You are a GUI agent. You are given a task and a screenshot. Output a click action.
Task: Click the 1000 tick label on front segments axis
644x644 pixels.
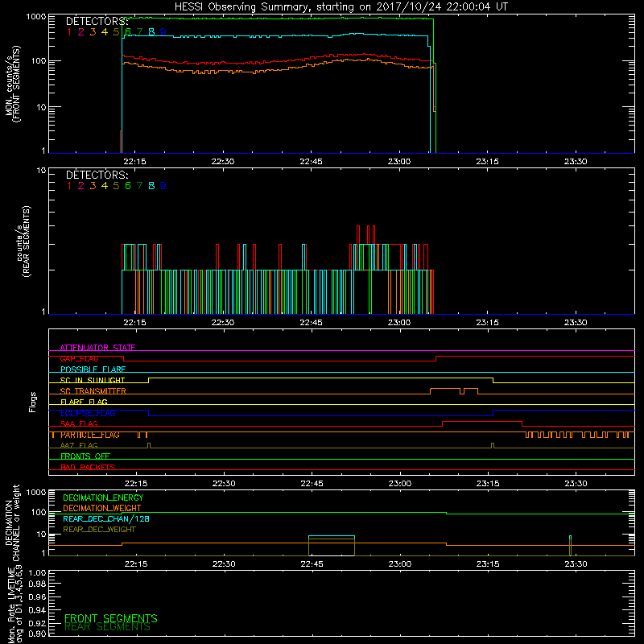pyautogui.click(x=36, y=17)
